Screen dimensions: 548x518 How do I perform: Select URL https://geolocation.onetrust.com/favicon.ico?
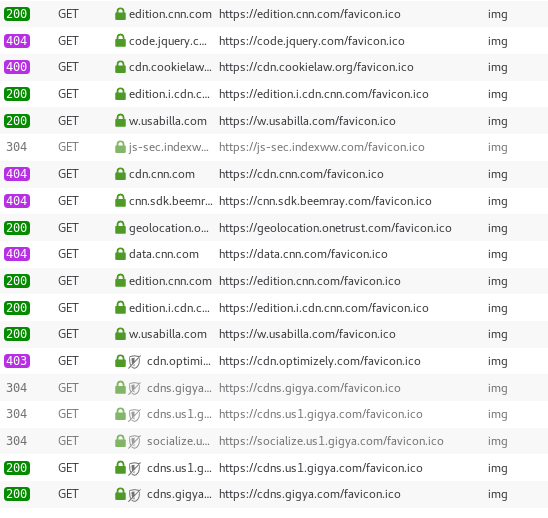point(335,228)
